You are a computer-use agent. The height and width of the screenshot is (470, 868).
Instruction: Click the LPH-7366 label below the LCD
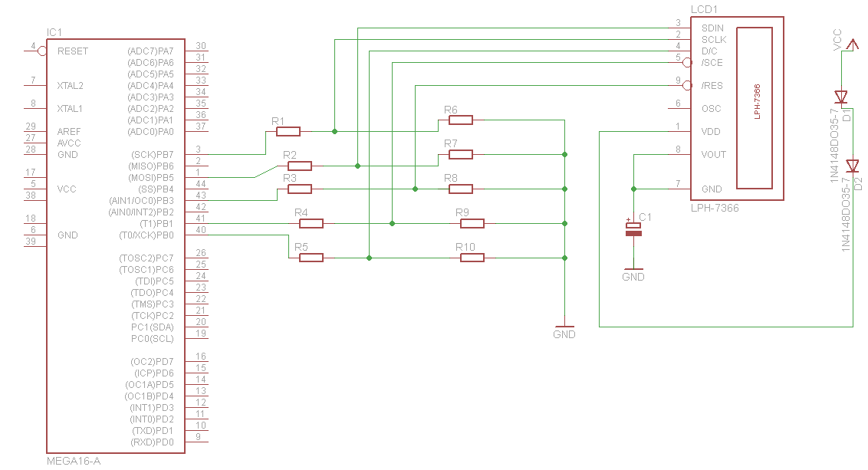pyautogui.click(x=715, y=208)
